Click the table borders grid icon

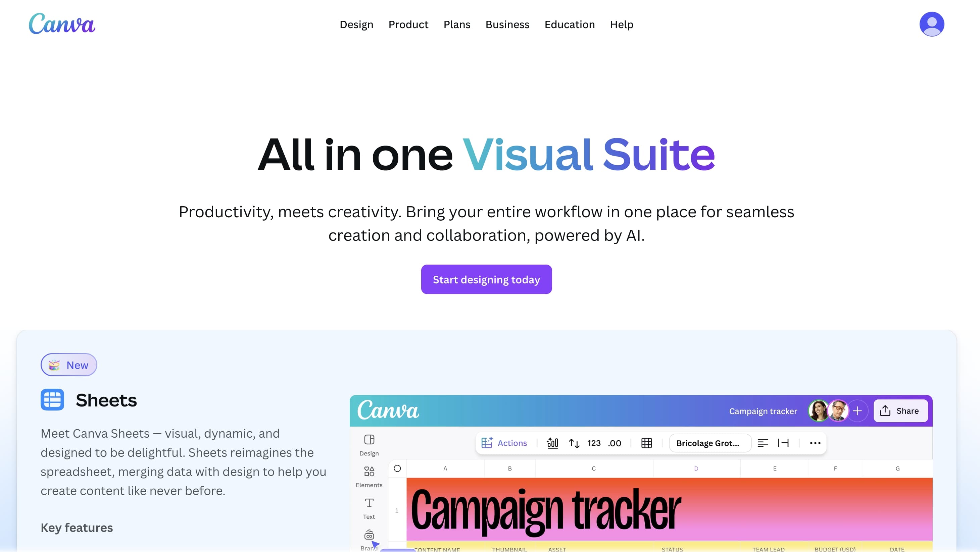click(646, 443)
